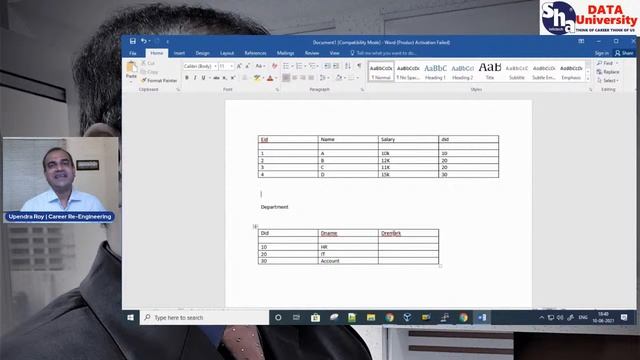Toggle Underline formatting
The height and width of the screenshot is (360, 640).
[203, 78]
